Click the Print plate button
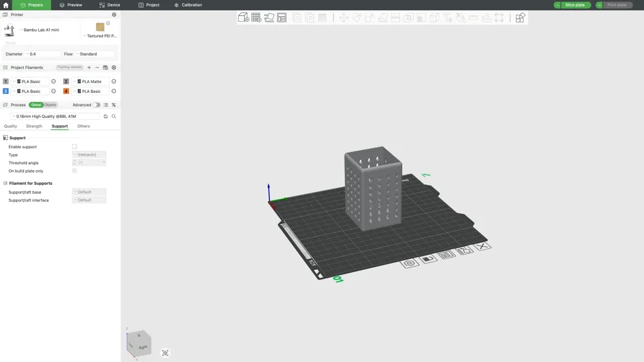This screenshot has height=362, width=644. click(618, 5)
